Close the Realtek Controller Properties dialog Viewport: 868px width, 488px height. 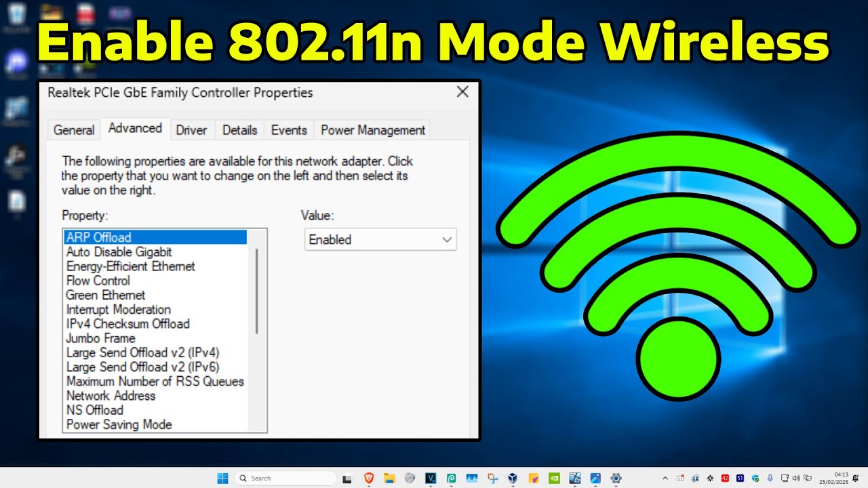(462, 92)
